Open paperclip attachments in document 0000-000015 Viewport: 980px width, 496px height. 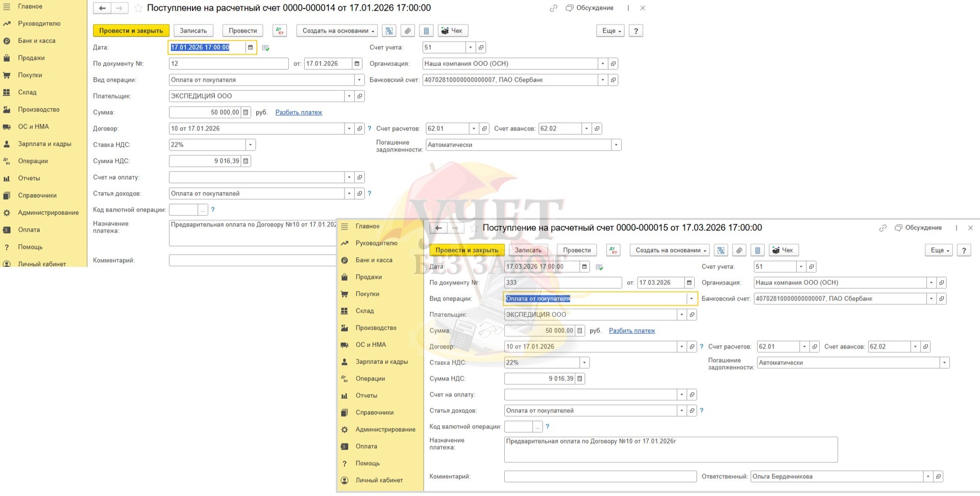tap(739, 250)
